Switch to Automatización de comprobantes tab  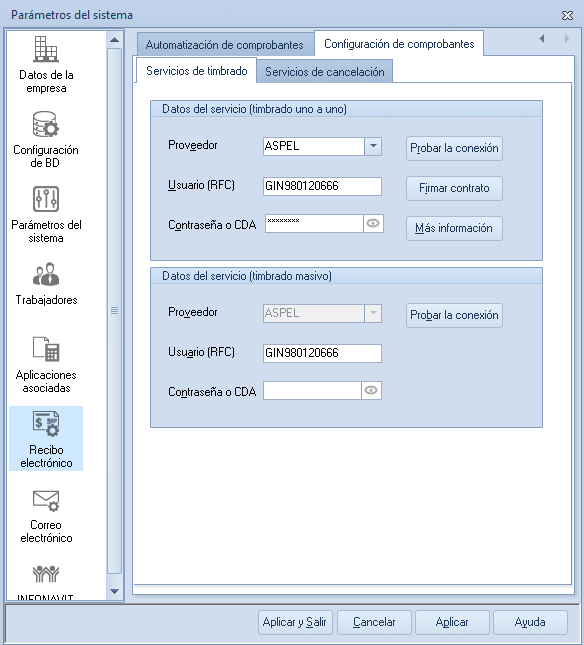225,44
